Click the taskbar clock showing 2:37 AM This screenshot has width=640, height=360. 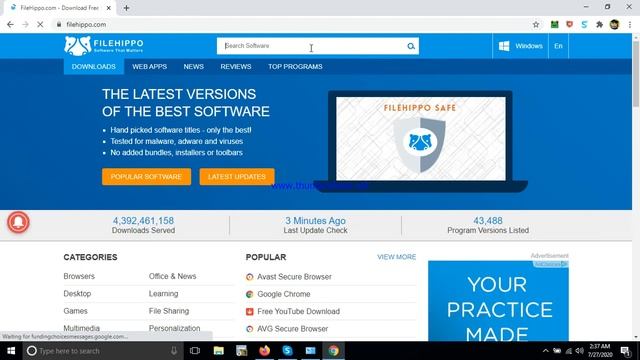click(x=600, y=351)
